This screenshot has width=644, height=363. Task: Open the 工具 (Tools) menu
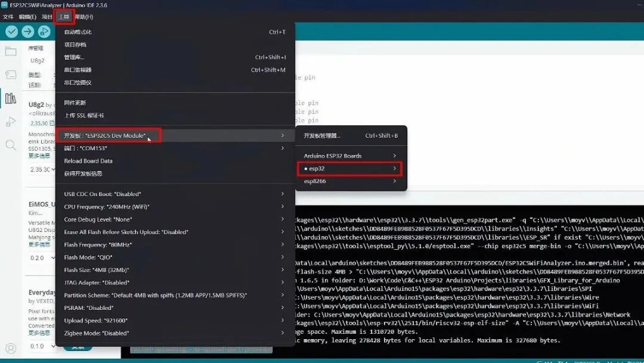[64, 17]
